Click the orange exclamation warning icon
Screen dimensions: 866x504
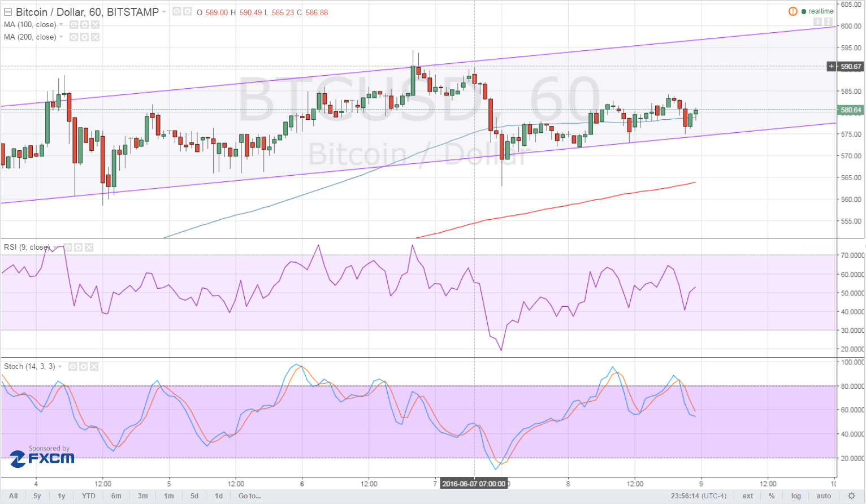tap(793, 11)
